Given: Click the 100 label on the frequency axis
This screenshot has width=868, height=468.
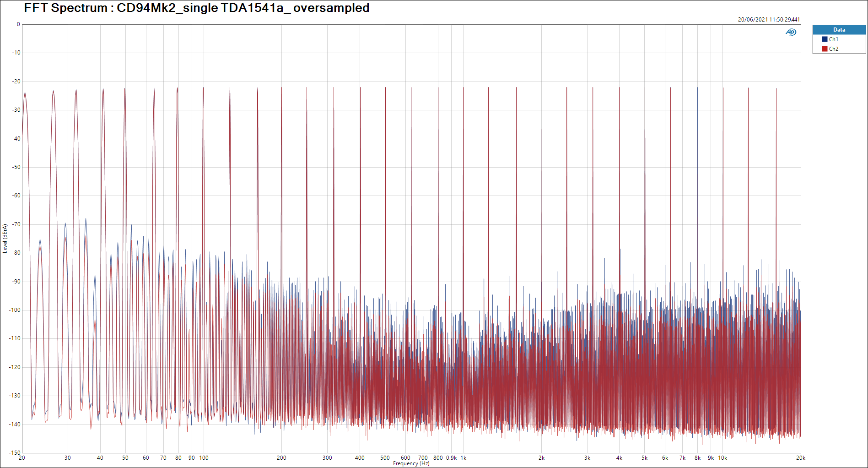Looking at the screenshot, I should click(204, 458).
